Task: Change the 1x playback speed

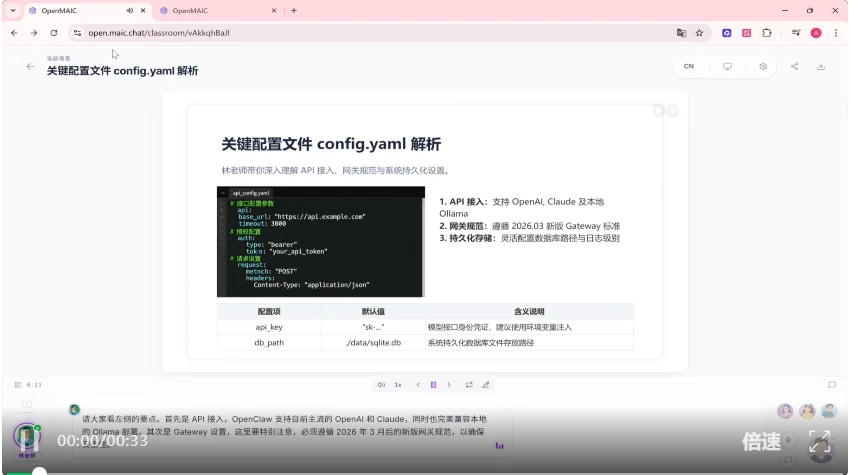Action: (x=398, y=384)
